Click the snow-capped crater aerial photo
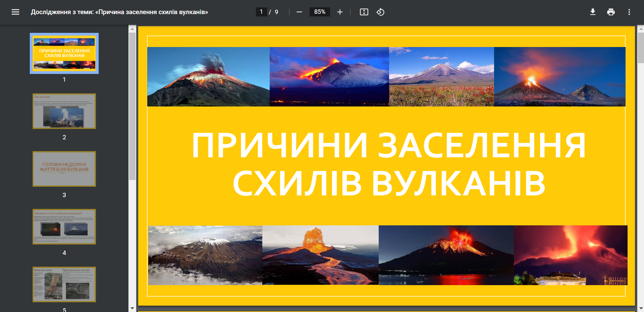The height and width of the screenshot is (312, 644). tap(205, 255)
